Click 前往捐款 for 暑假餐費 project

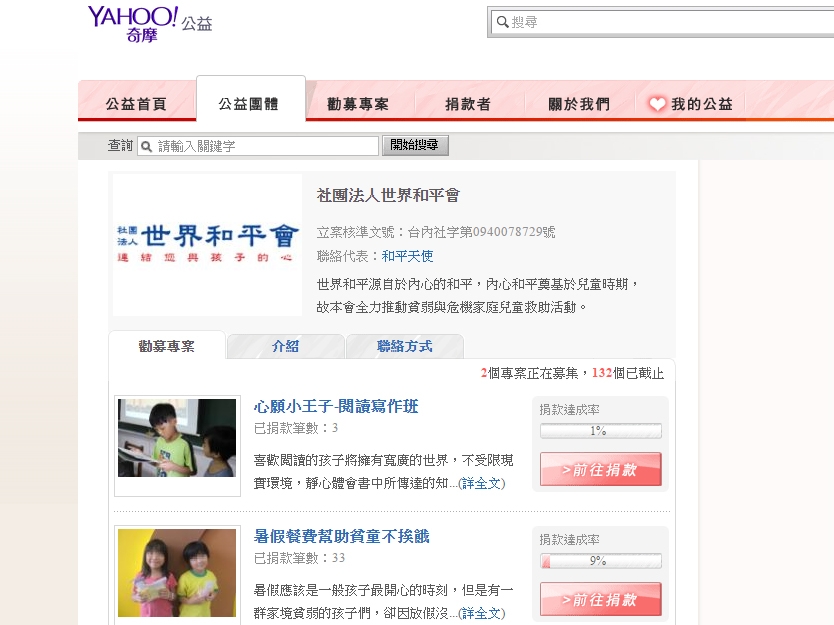601,599
